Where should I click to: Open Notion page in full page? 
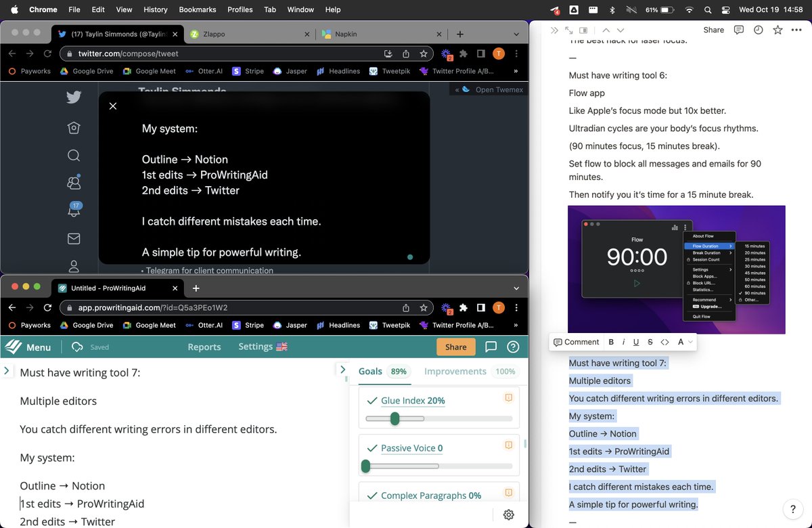coord(568,30)
